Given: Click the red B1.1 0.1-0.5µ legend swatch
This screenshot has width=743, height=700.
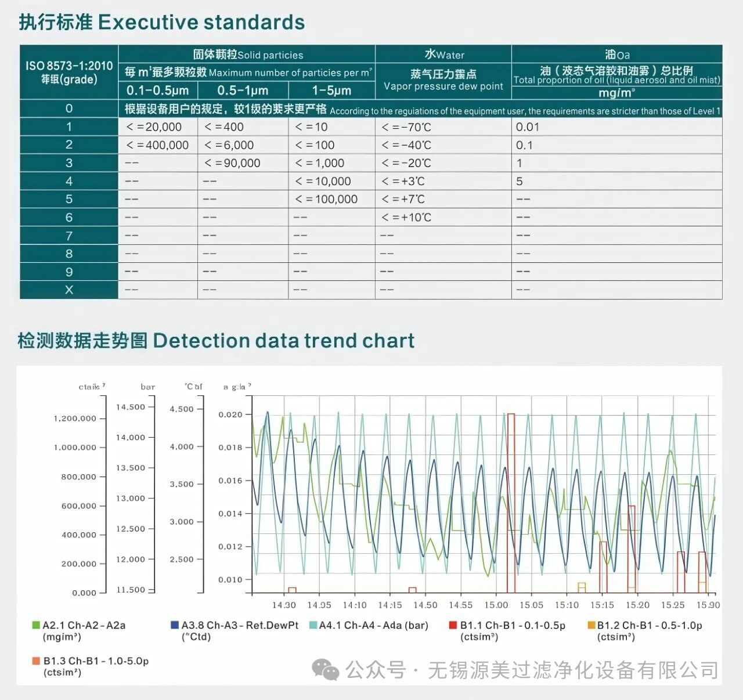Looking at the screenshot, I should 453,625.
